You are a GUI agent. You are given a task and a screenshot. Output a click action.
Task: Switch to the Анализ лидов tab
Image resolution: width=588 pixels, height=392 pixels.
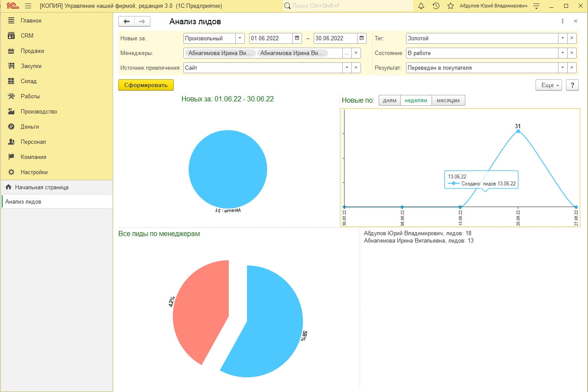pos(56,201)
